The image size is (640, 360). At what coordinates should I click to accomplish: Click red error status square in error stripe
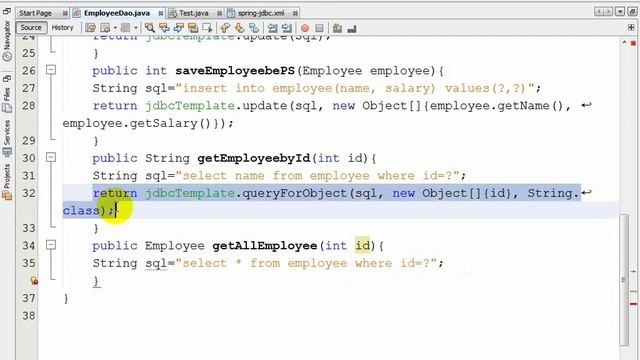point(633,43)
